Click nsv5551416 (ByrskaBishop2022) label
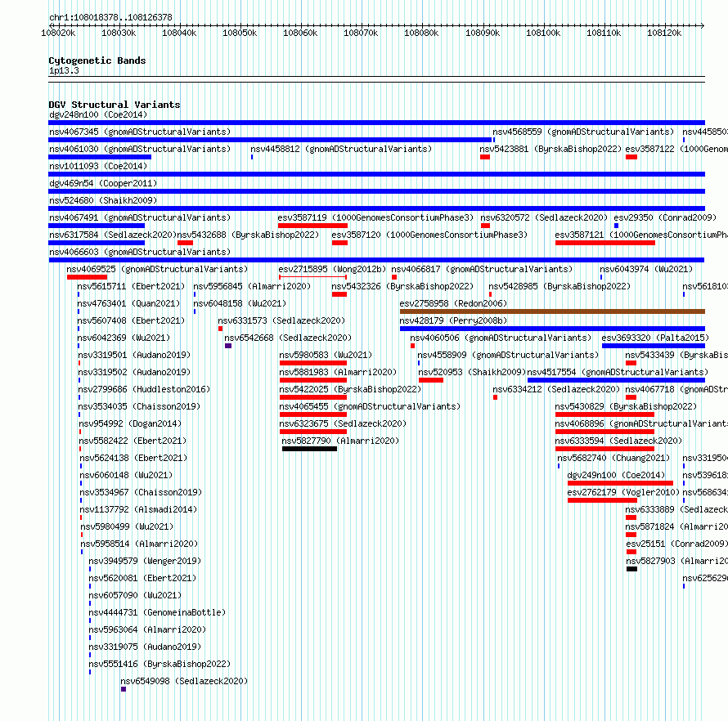Screen dimensions: 728x721 coord(160,664)
